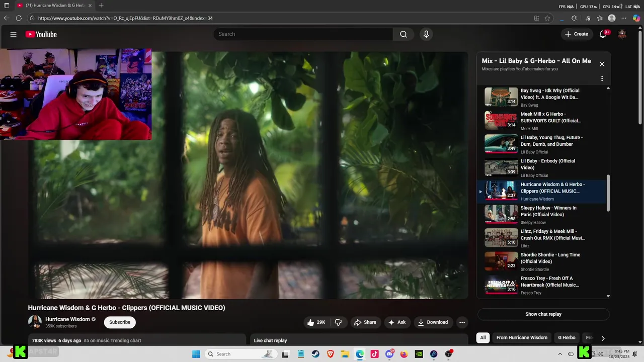Screen dimensions: 644x362
Task: Open File Explorer from the taskbar
Action: tap(345, 354)
